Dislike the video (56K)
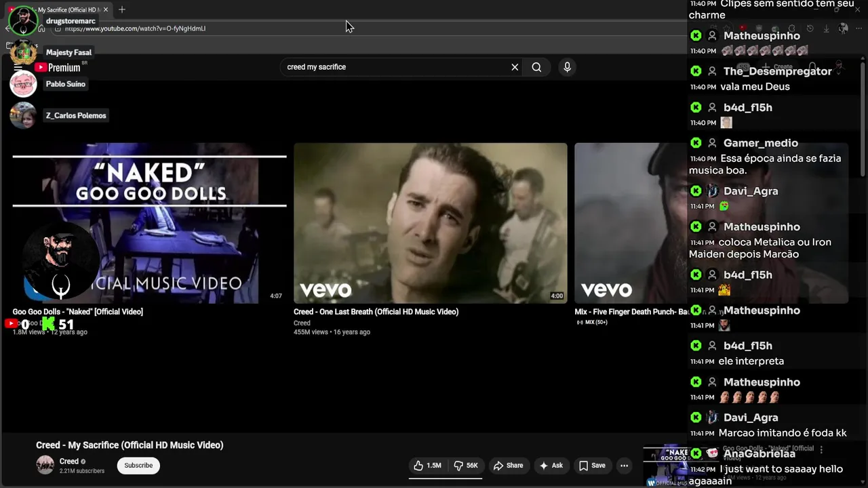 coord(466,466)
